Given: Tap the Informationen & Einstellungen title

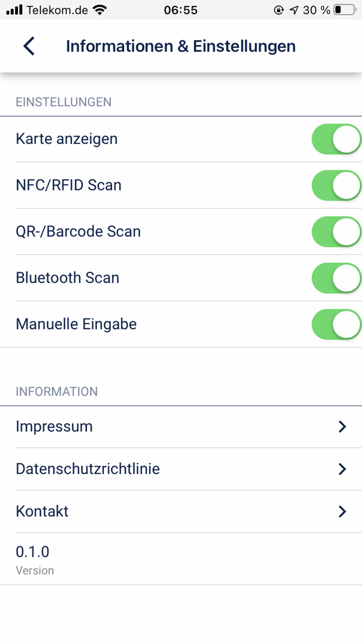Looking at the screenshot, I should pyautogui.click(x=181, y=46).
